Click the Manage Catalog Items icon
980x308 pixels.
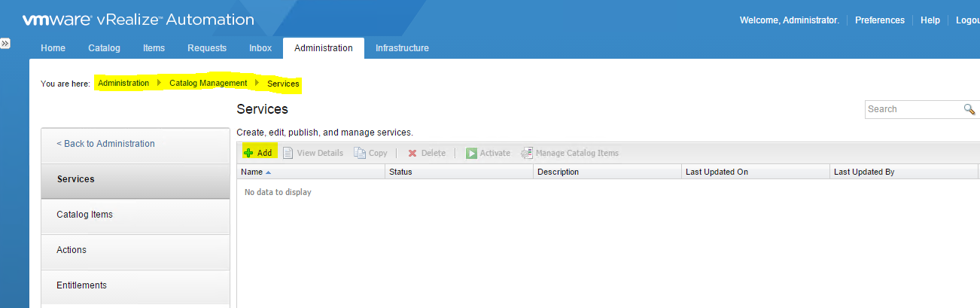coord(527,153)
